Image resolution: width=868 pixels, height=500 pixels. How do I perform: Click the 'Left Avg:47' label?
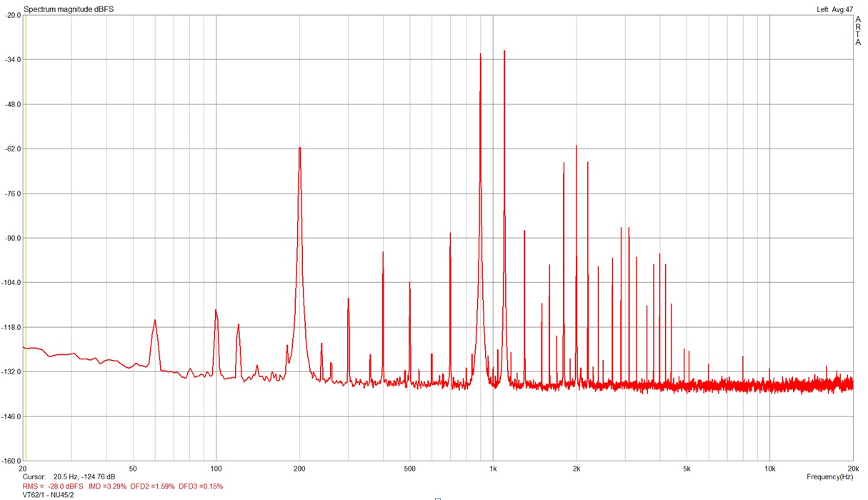(834, 9)
